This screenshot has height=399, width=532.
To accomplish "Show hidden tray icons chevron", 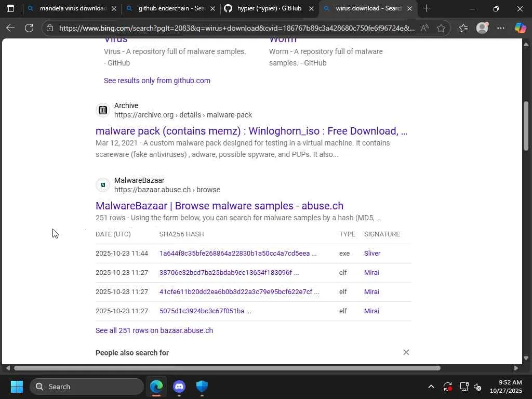I will coord(431,387).
